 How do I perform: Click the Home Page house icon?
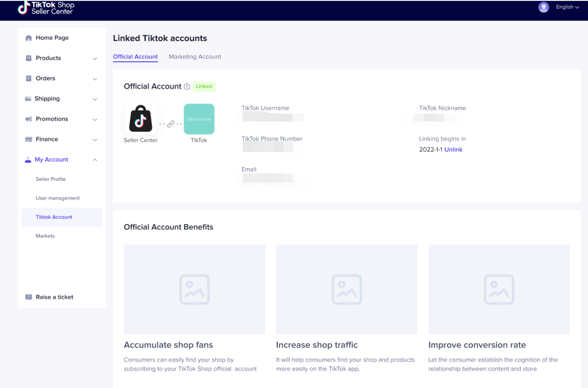[29, 38]
